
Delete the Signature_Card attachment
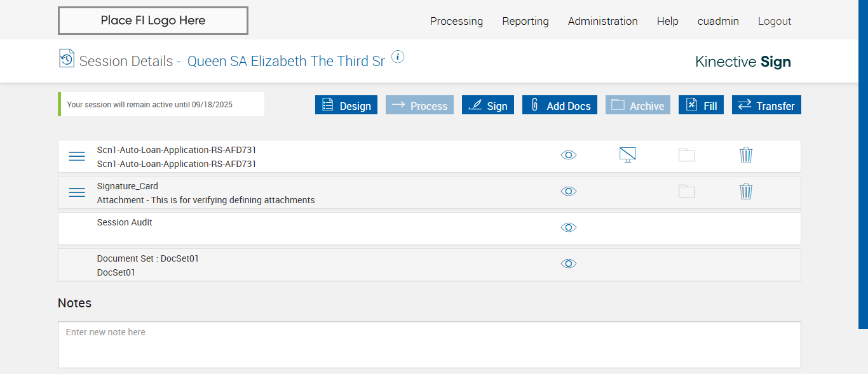pyautogui.click(x=746, y=191)
